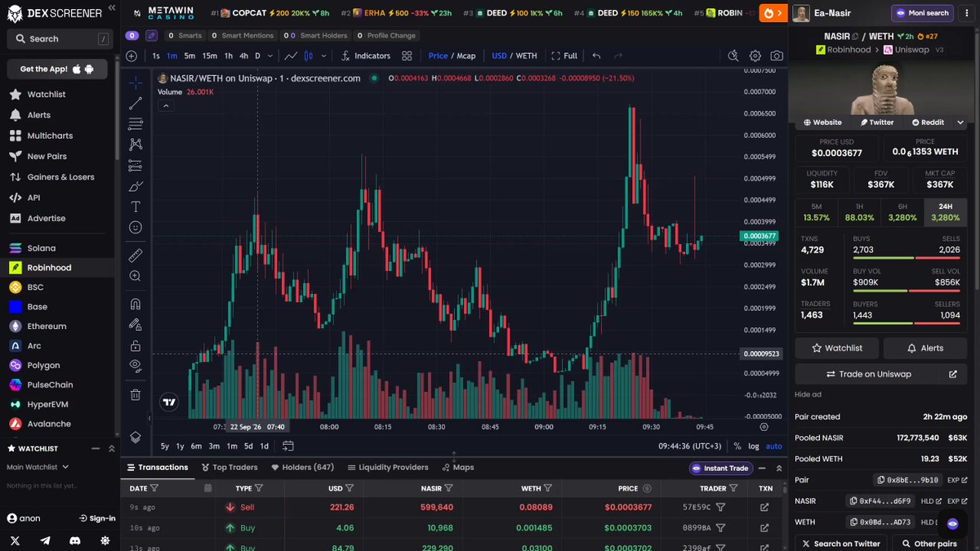The image size is (980, 551).
Task: Open the Holders (647) tab
Action: click(x=302, y=468)
